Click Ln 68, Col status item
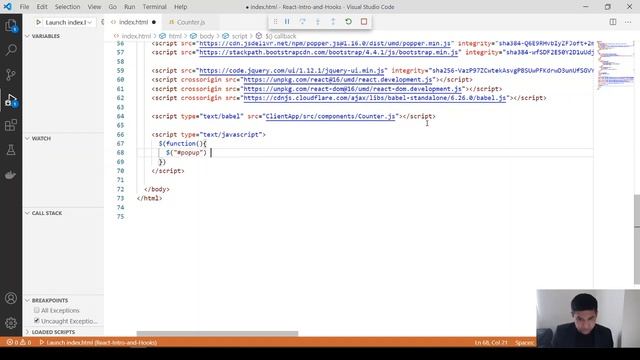The image size is (640, 360). [x=491, y=342]
